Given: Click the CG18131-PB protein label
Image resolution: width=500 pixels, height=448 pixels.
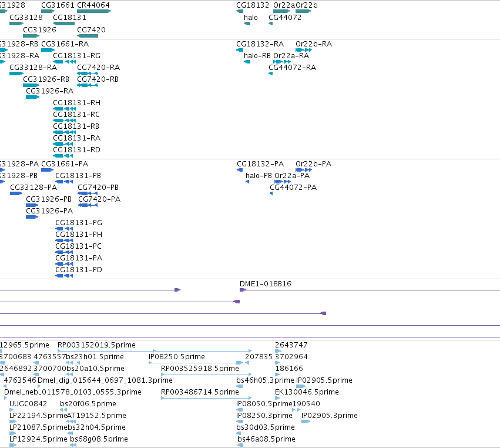Looking at the screenshot, I should [78, 176].
